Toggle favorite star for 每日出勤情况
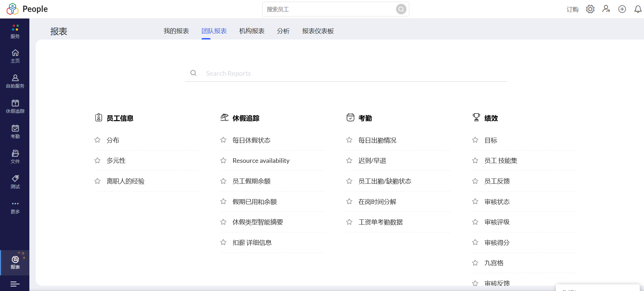This screenshot has width=644, height=291. [349, 140]
